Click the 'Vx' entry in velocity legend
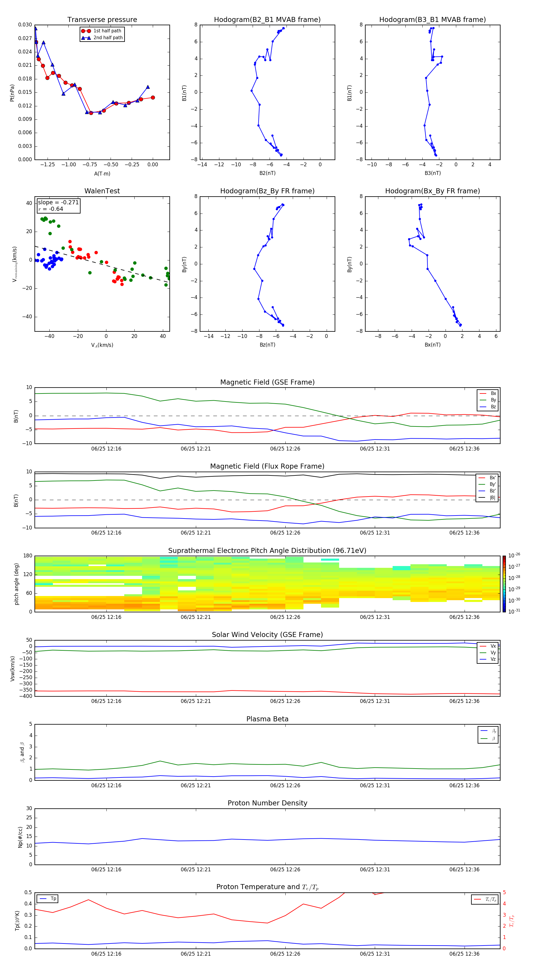 488,647
